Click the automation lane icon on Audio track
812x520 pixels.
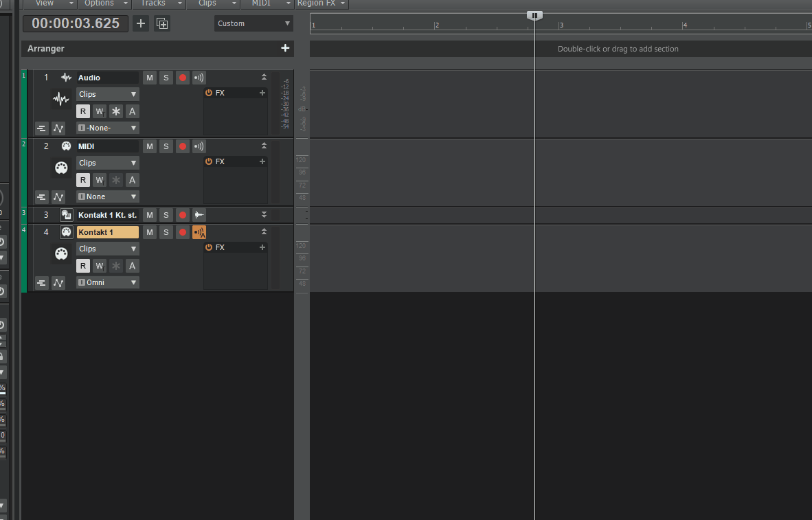[58, 128]
